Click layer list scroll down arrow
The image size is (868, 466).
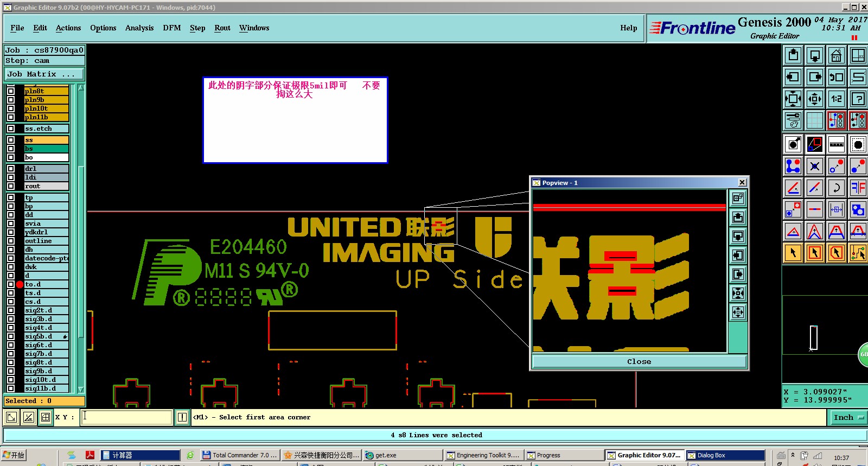coord(81,390)
